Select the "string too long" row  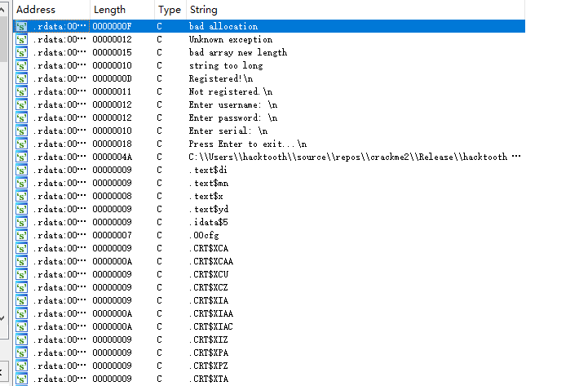[x=226, y=66]
